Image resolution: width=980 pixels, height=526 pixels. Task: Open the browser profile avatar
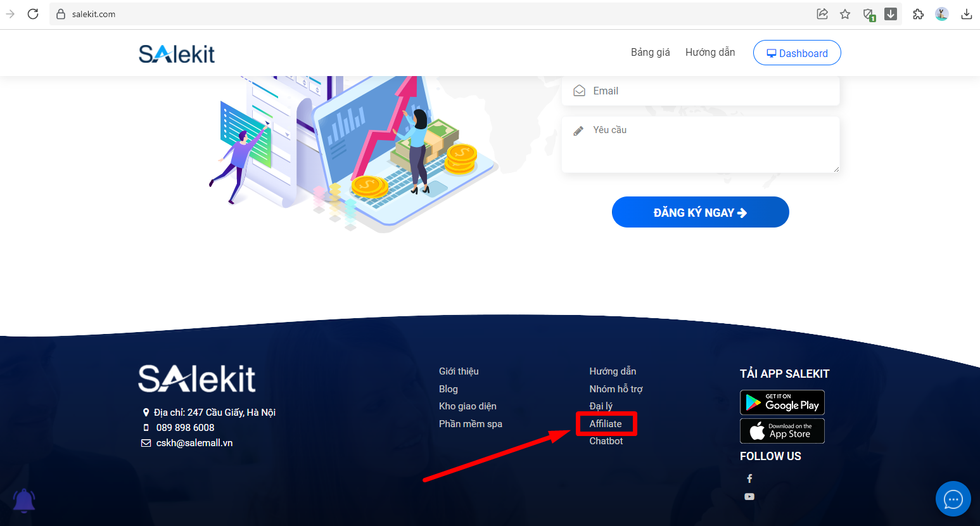coord(942,14)
